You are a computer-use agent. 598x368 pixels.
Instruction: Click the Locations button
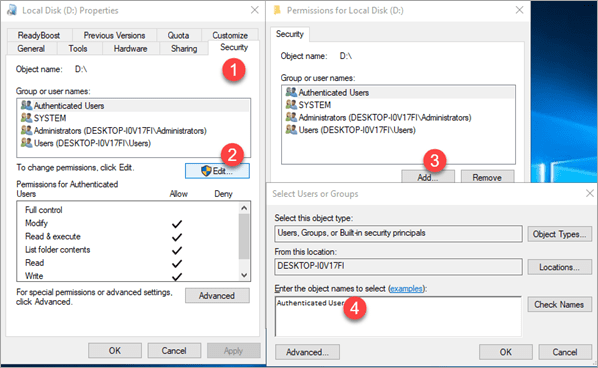click(559, 267)
